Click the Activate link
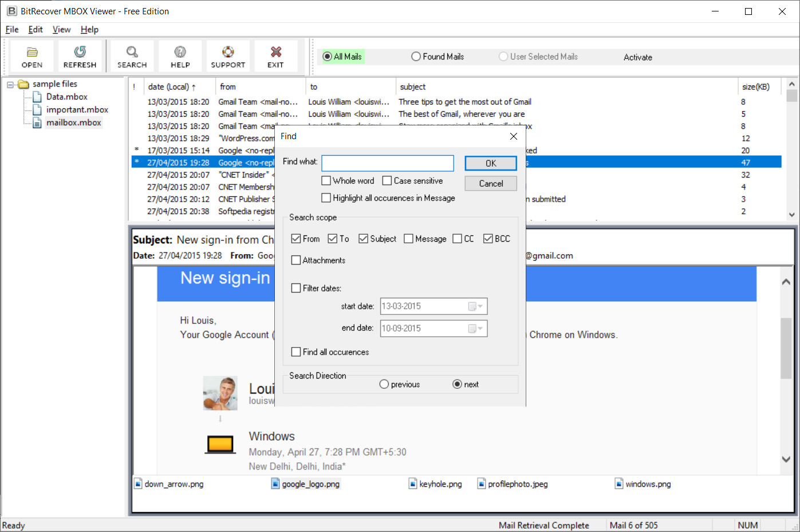This screenshot has width=800, height=532. click(638, 57)
